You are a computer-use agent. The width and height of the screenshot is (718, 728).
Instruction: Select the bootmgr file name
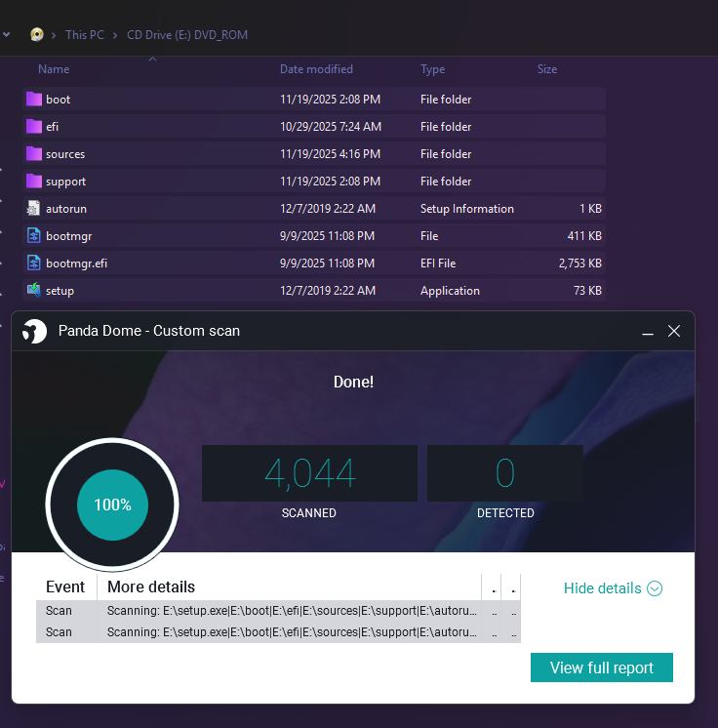[x=68, y=236]
